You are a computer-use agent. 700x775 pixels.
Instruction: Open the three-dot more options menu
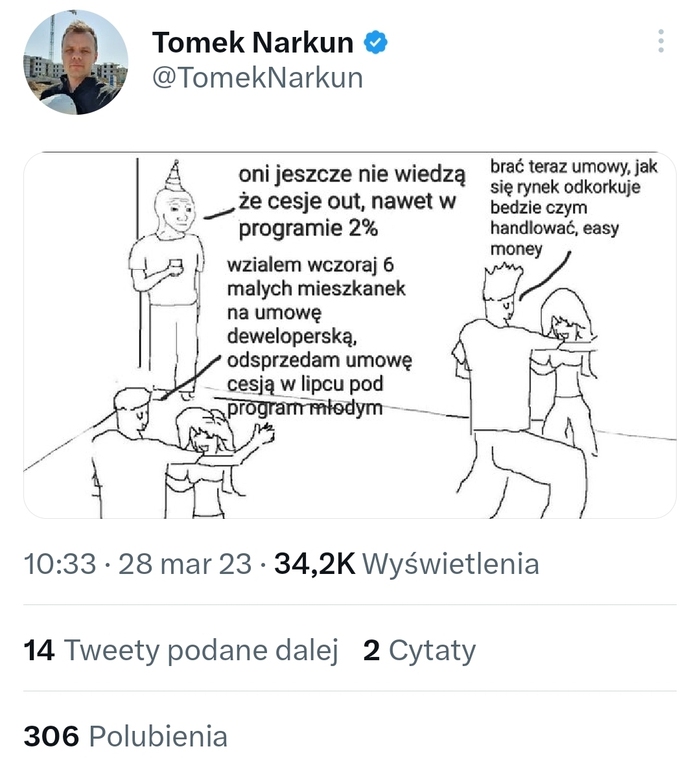(660, 41)
